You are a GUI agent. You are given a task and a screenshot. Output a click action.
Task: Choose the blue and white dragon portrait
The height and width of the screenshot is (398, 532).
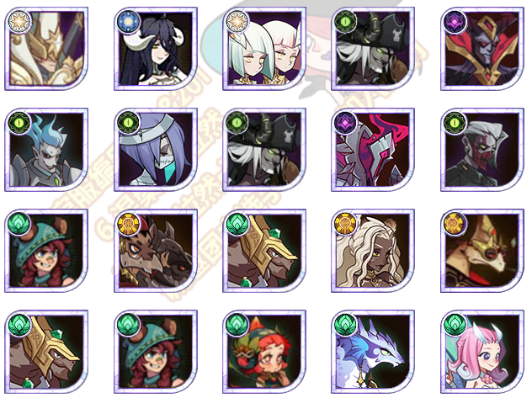(373, 352)
